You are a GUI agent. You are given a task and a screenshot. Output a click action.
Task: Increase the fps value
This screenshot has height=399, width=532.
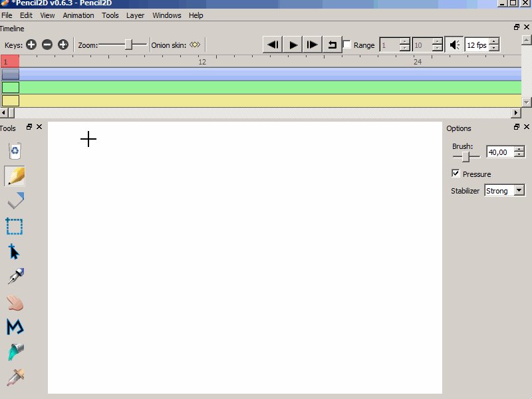(494, 41)
